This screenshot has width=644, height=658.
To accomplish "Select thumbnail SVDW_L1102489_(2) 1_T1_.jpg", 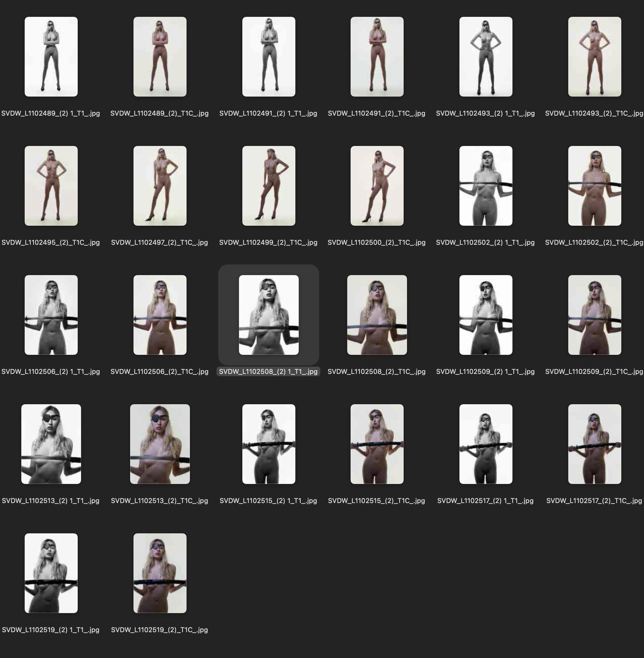I will (x=51, y=56).
